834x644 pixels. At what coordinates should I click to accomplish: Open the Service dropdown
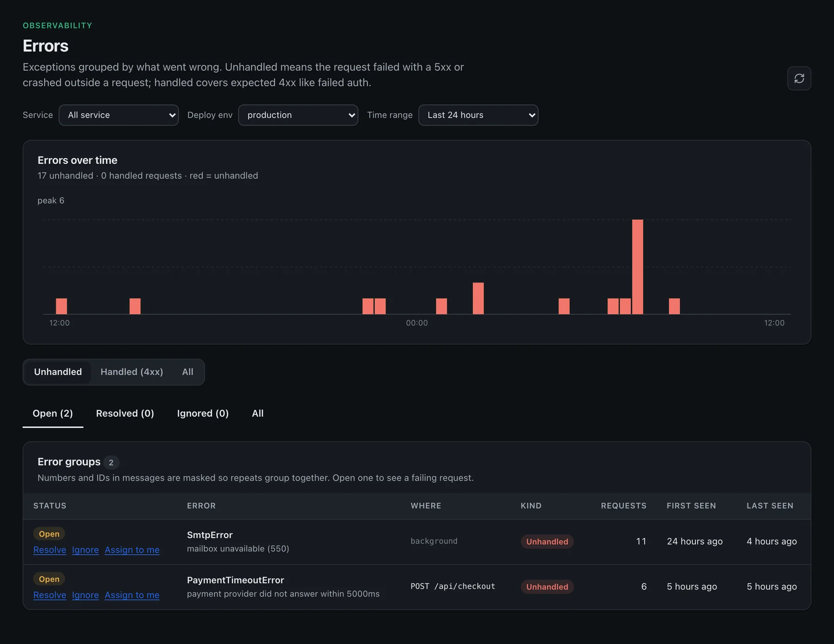(119, 115)
